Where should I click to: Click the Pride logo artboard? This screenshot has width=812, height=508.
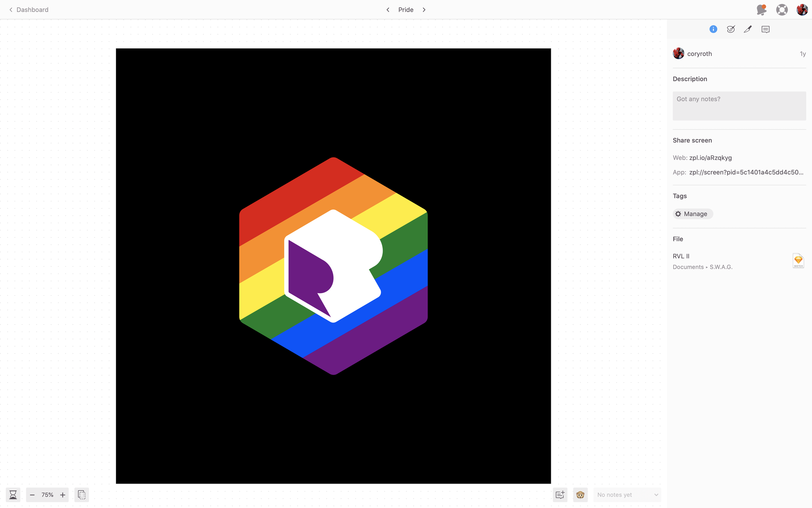pos(333,266)
